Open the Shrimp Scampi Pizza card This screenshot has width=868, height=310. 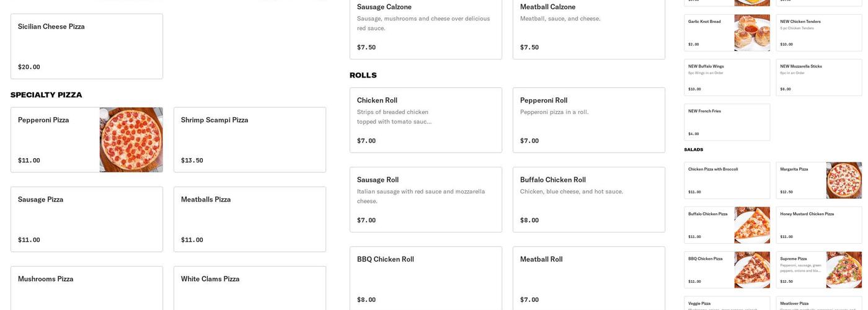tap(249, 139)
